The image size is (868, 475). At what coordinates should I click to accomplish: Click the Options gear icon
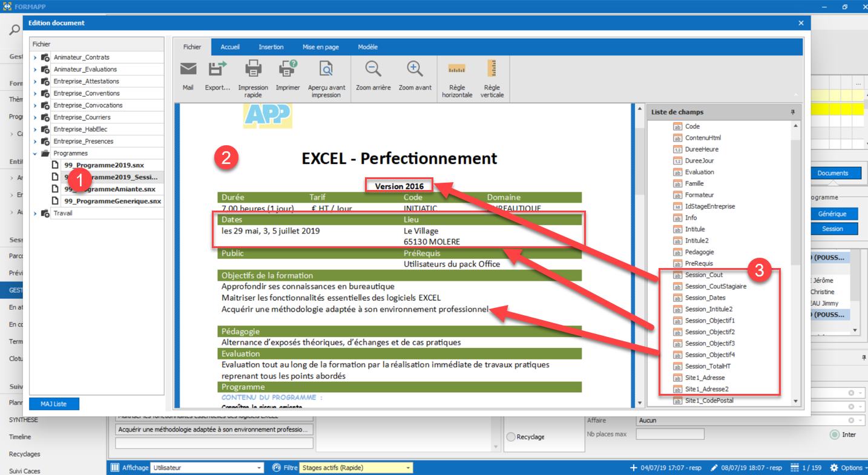(x=834, y=468)
